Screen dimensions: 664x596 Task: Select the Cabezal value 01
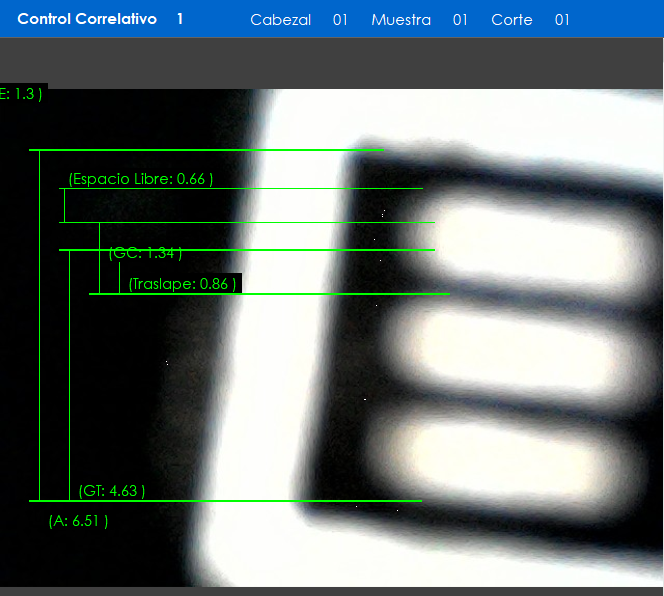[340, 20]
